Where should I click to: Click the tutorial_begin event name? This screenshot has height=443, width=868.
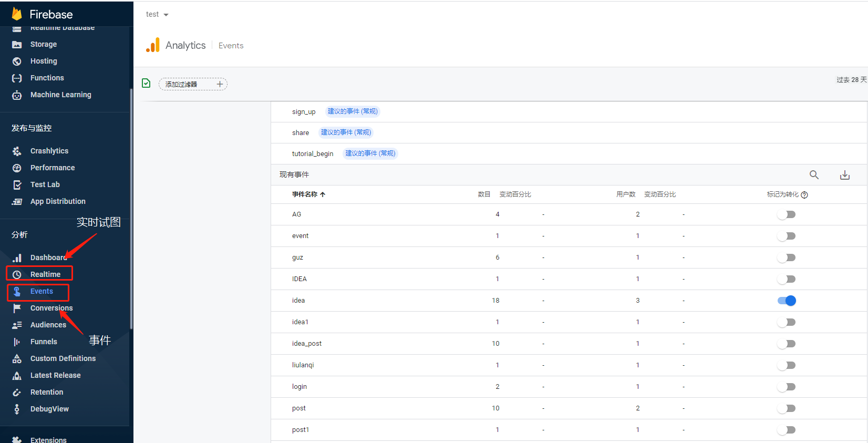[x=313, y=154]
